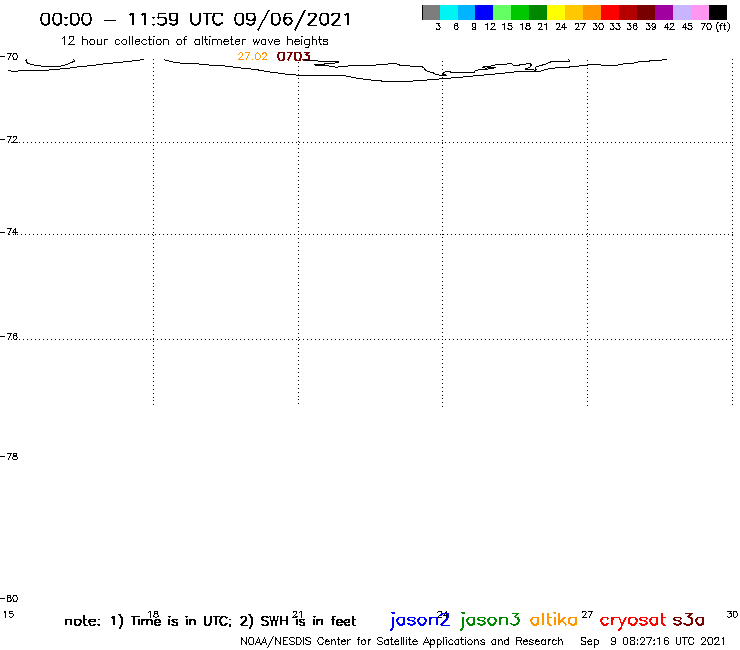Click the yellow swatch in the color legend
The image size is (740, 650).
556,12
